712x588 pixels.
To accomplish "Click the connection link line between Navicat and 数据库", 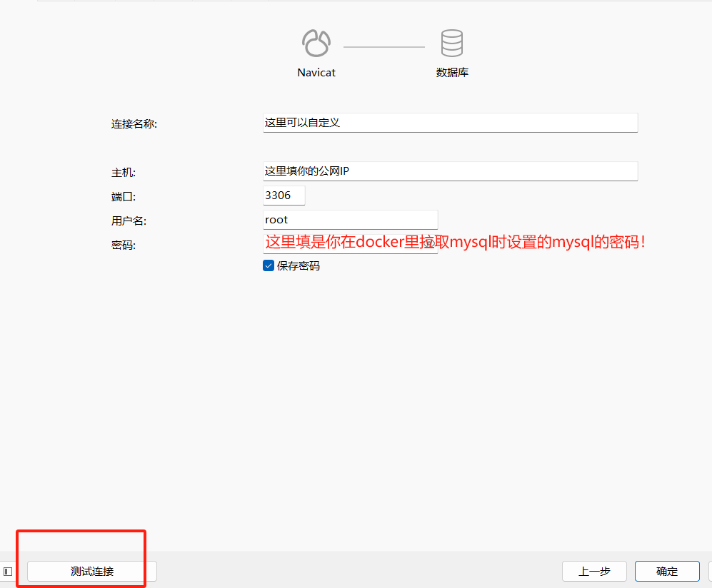I will (383, 45).
